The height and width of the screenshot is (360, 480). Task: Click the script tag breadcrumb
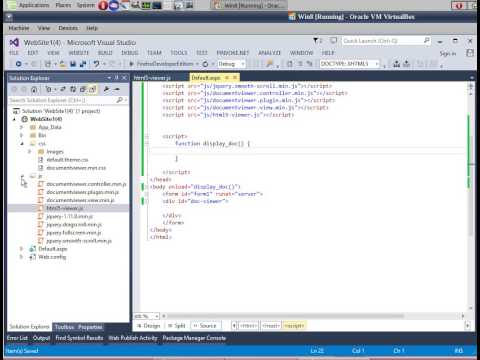click(294, 325)
